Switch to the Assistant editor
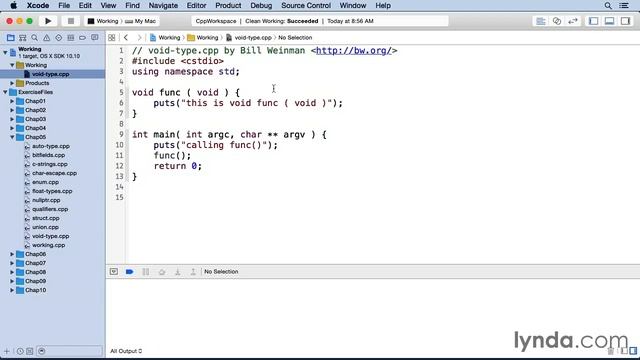This screenshot has width=640, height=360. tap(557, 21)
